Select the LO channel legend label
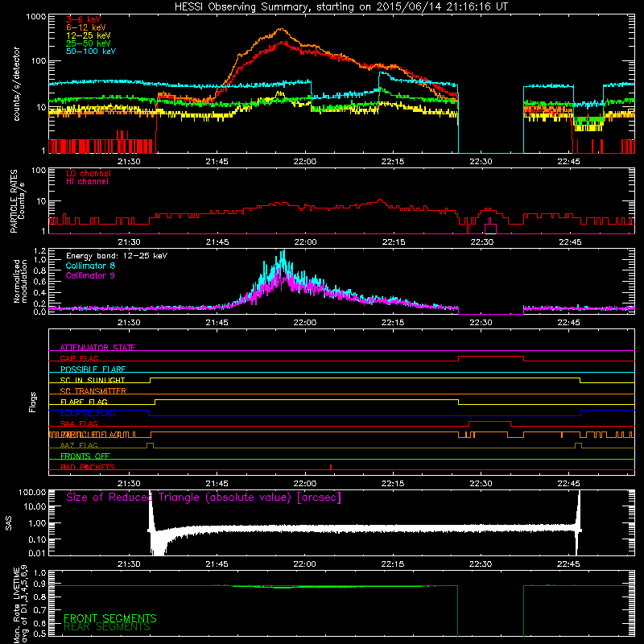 89,173
